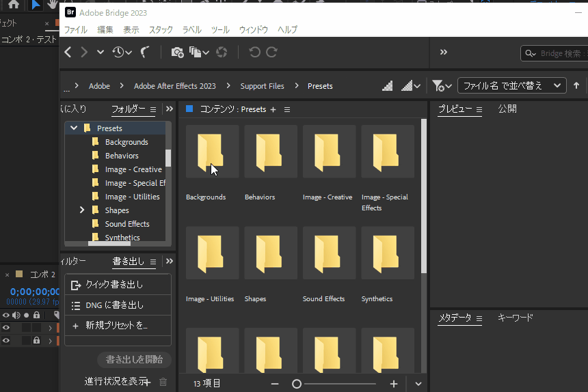The width and height of the screenshot is (588, 392).
Task: Open the コンテンツ panel hamburger menu
Action: coord(287,110)
